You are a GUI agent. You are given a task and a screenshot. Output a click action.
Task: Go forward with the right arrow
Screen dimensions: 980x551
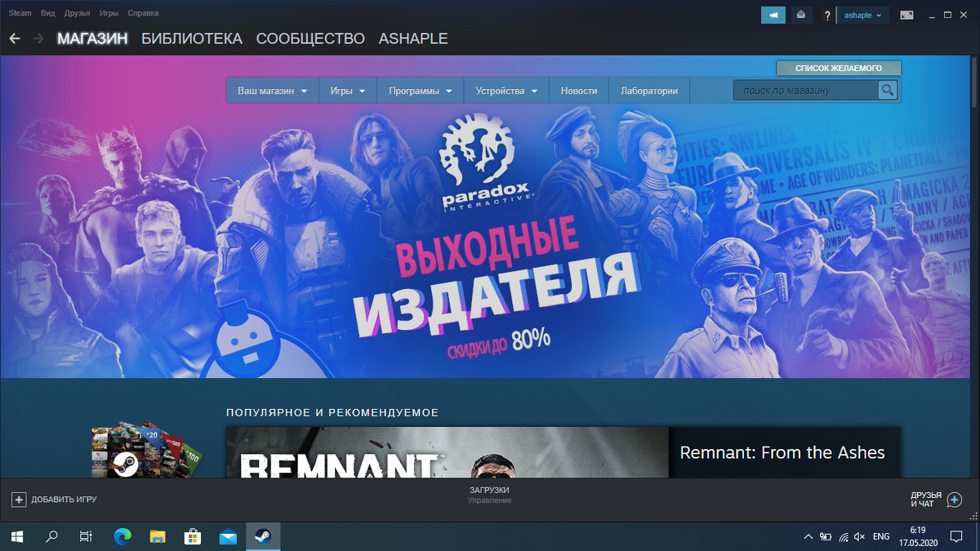(x=38, y=38)
